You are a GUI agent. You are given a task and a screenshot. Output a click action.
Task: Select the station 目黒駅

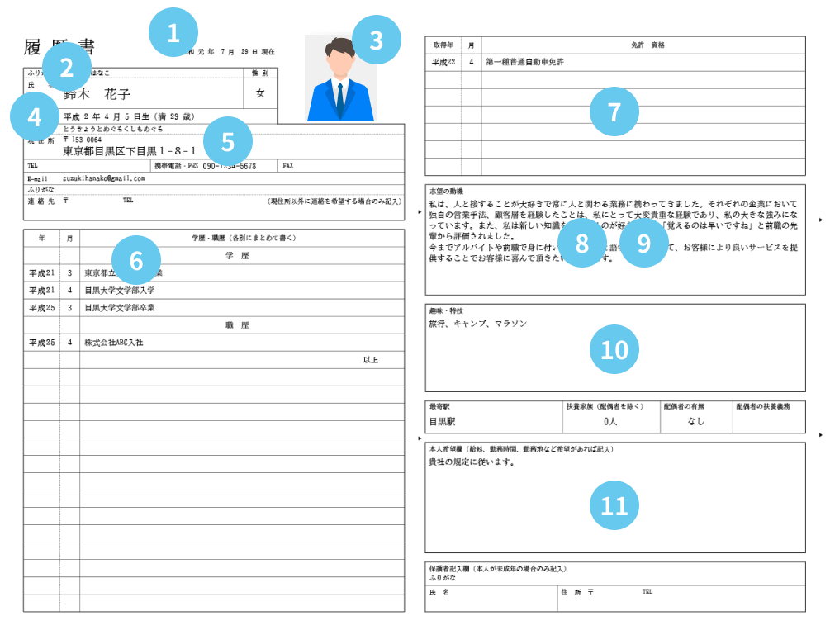click(442, 422)
